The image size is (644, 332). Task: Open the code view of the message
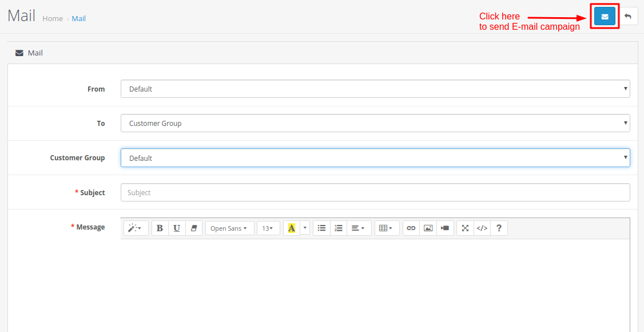(x=482, y=228)
